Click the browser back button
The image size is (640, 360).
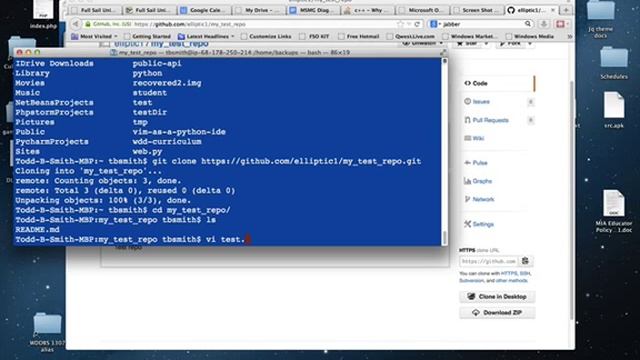point(76,24)
